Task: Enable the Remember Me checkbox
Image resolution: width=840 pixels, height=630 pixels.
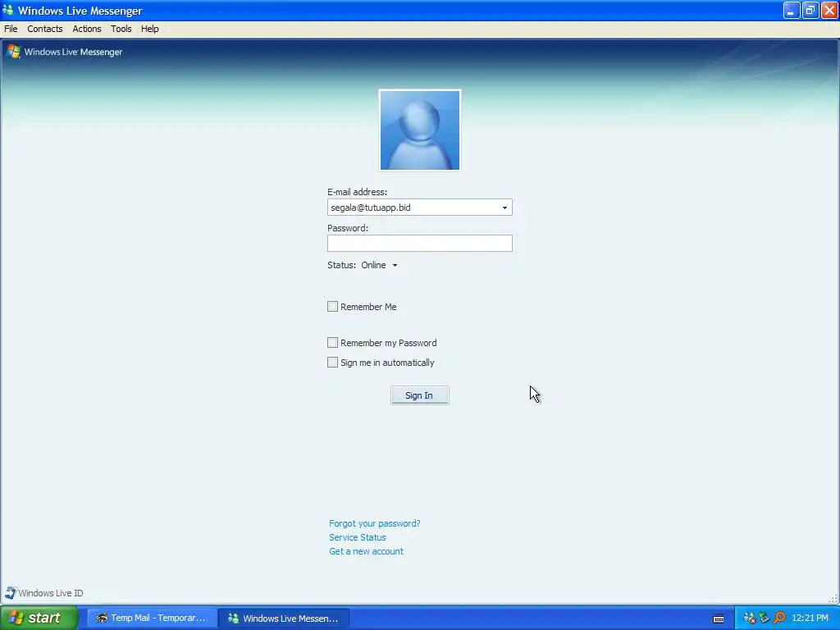Action: pyautogui.click(x=333, y=307)
